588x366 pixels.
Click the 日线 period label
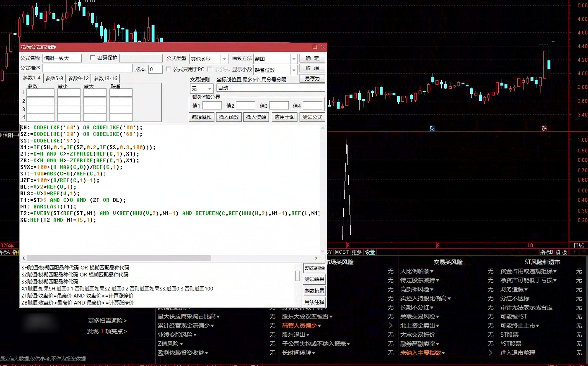579,245
